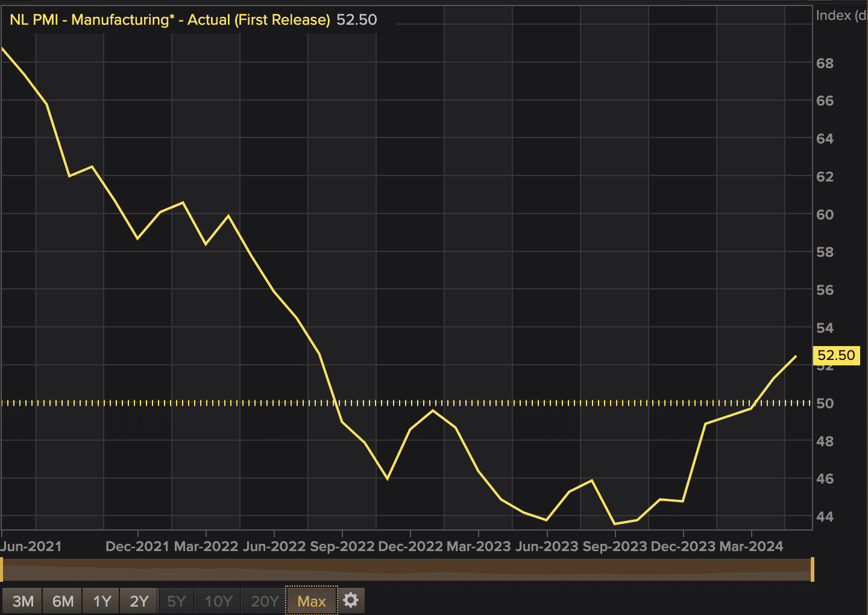Click the 62 y-axis label
The height and width of the screenshot is (615, 868).
(x=825, y=177)
